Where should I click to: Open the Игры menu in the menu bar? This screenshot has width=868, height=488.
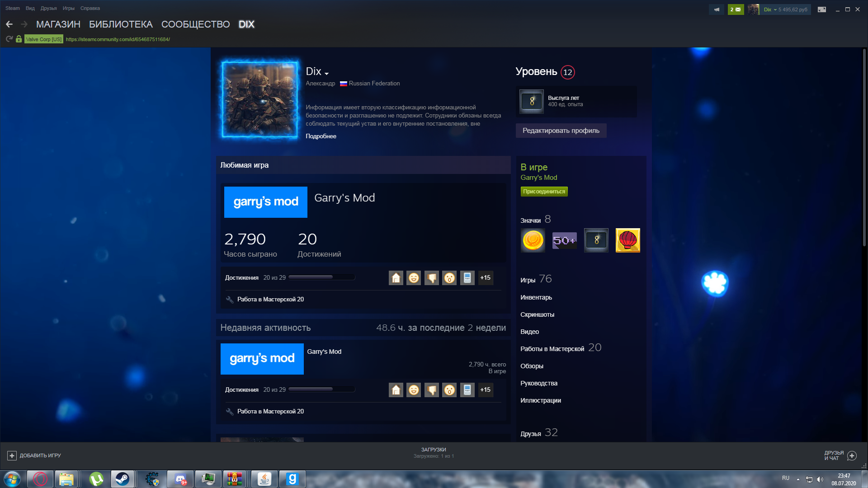click(x=69, y=8)
